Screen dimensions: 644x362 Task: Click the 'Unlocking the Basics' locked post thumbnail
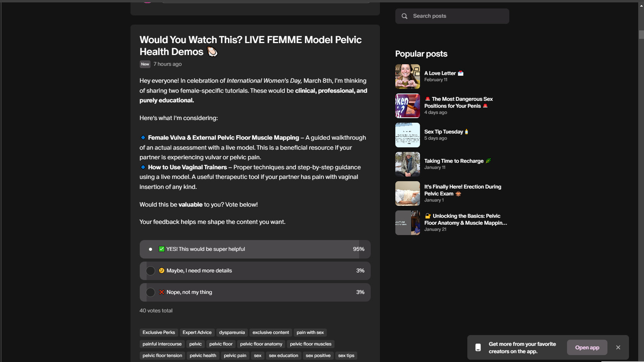[x=407, y=223]
